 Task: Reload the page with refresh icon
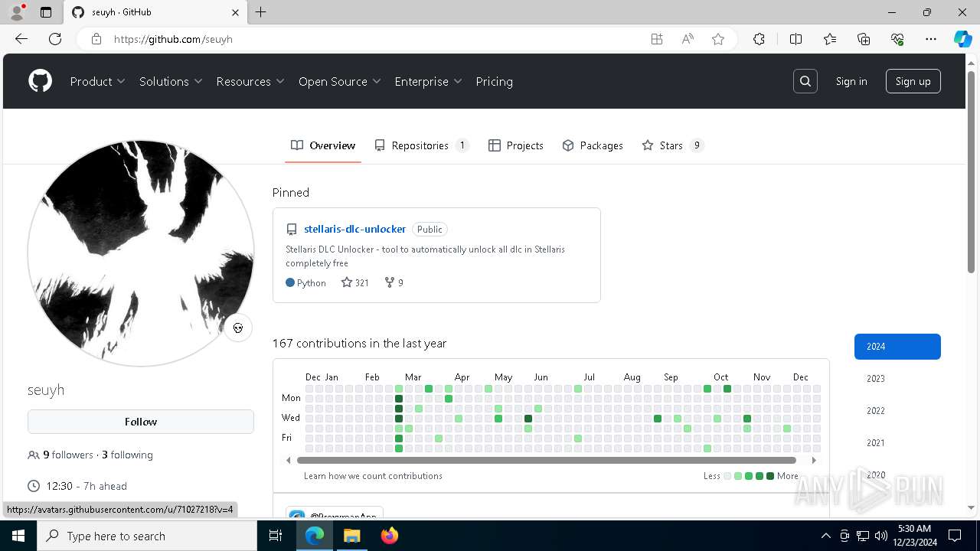click(55, 39)
